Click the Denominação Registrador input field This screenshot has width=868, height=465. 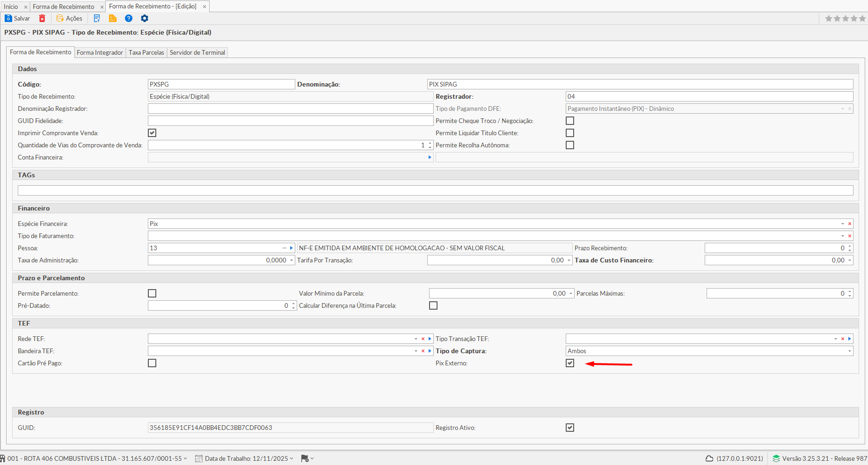(290, 109)
